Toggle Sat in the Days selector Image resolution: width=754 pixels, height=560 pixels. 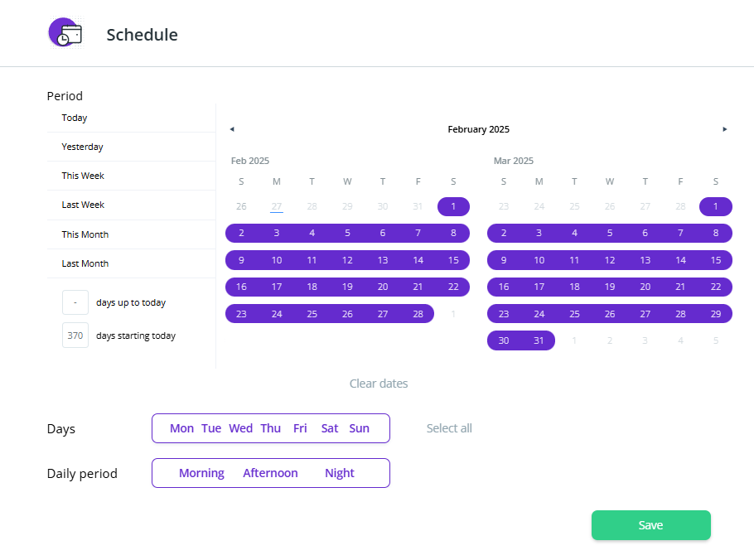point(330,428)
